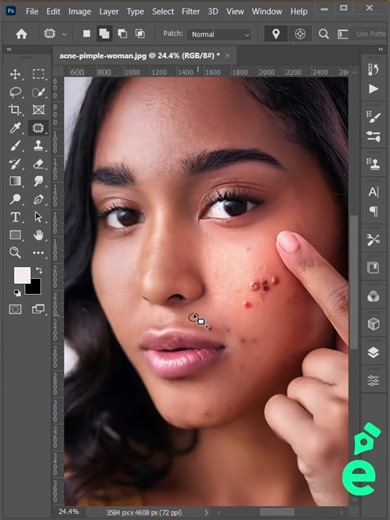Select the Zoom tool
This screenshot has width=390, height=520.
pyautogui.click(x=15, y=253)
